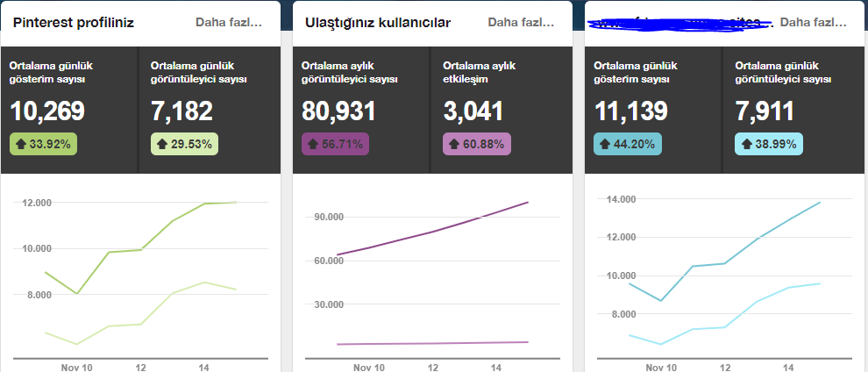Click the 60.88% light purple badge
868x372 pixels.
click(477, 145)
